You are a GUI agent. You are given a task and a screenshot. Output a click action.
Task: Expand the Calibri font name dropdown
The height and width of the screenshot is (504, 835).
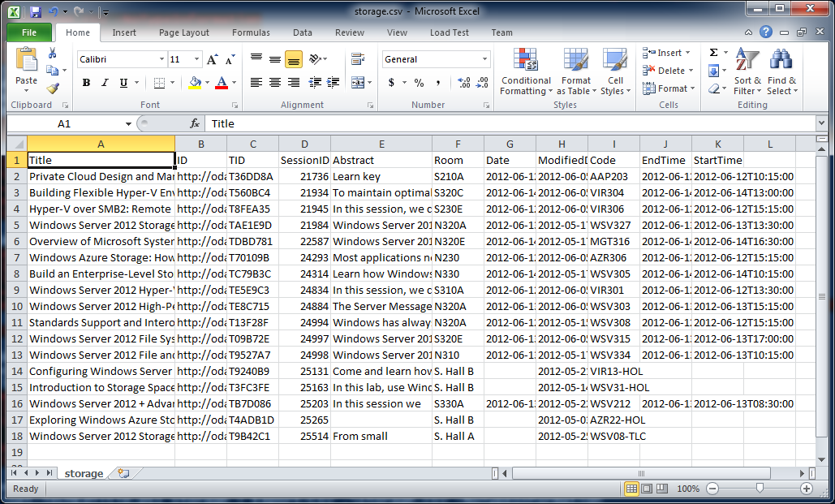160,59
